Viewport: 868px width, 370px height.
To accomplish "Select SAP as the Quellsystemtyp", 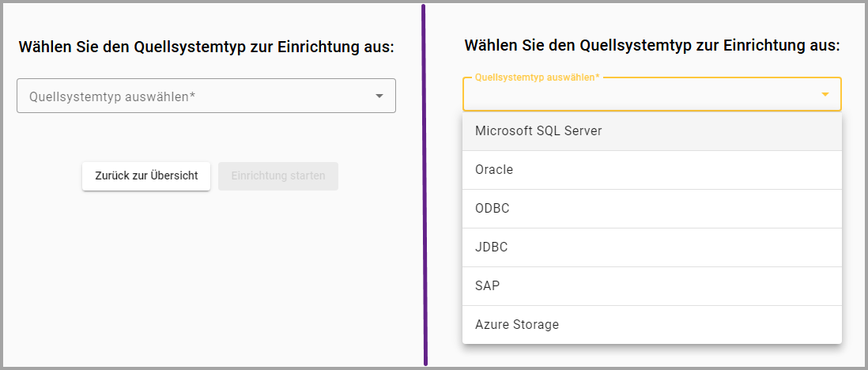I will tap(487, 286).
